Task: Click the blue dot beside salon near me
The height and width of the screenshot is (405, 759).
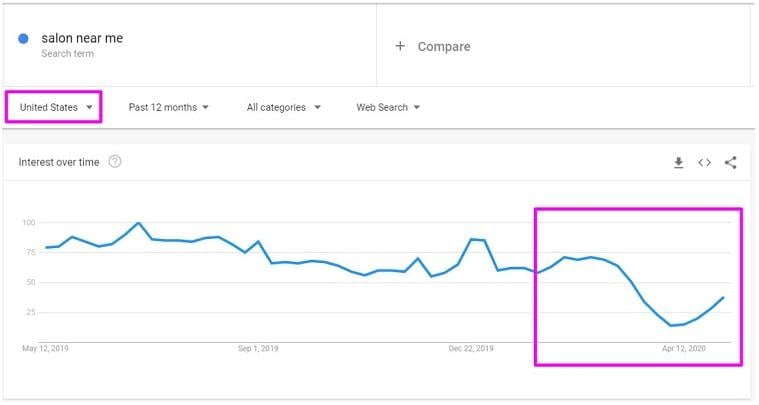Action: coord(23,39)
